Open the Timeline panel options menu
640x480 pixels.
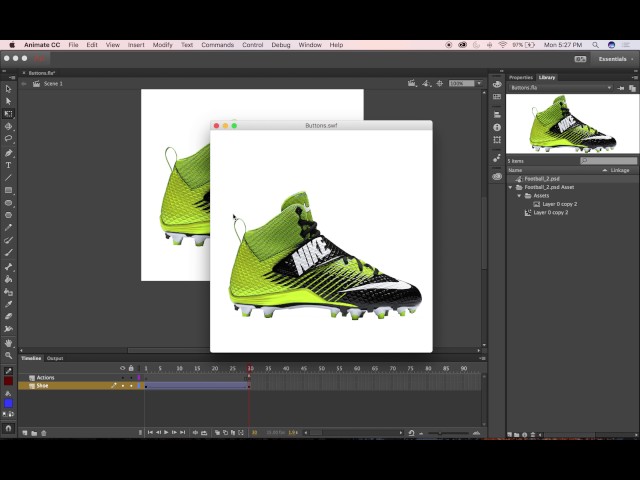[482, 358]
